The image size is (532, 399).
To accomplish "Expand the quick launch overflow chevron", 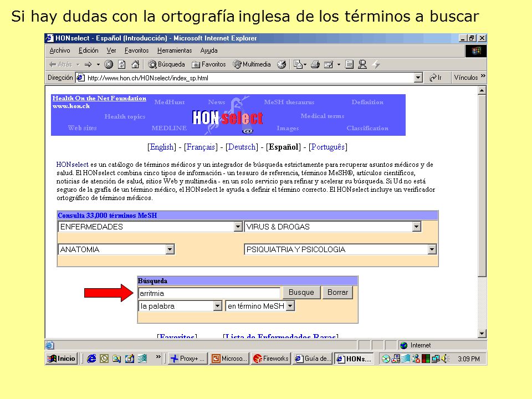I will pos(158,356).
